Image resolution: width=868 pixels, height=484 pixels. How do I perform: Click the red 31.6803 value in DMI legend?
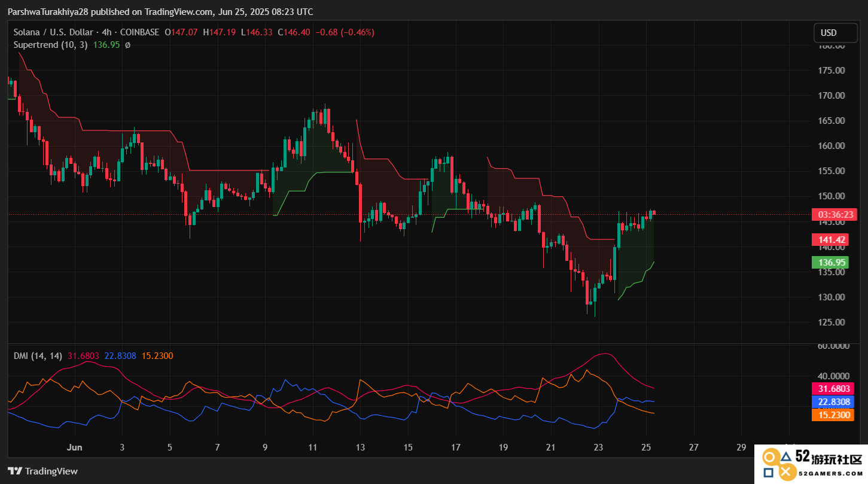click(x=84, y=356)
